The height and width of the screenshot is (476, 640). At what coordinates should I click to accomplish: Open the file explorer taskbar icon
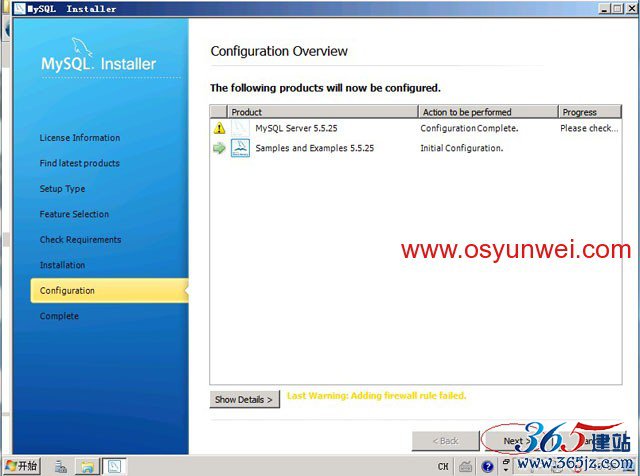pos(87,466)
